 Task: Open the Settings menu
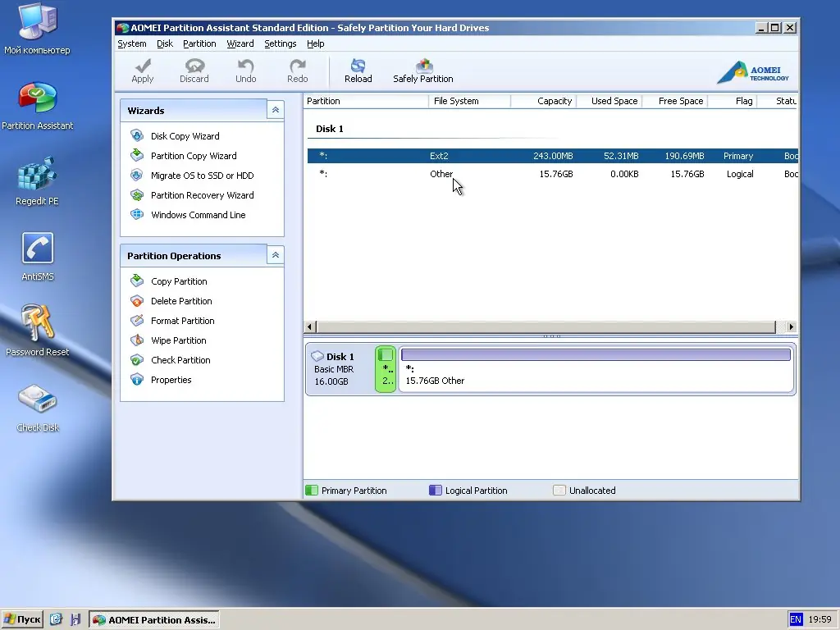click(x=280, y=43)
